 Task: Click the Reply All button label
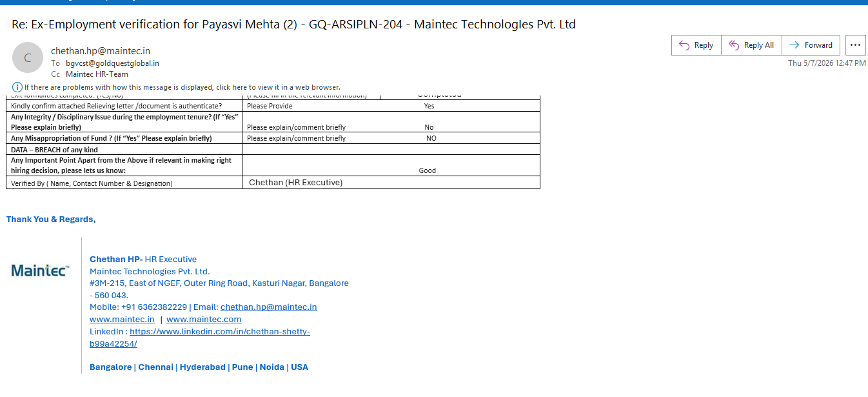point(759,45)
